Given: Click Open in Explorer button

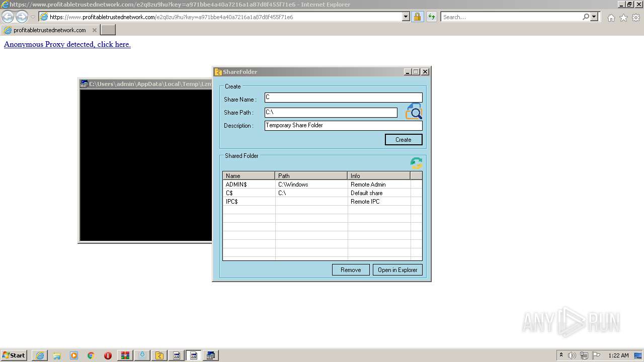Looking at the screenshot, I should pos(397,270).
